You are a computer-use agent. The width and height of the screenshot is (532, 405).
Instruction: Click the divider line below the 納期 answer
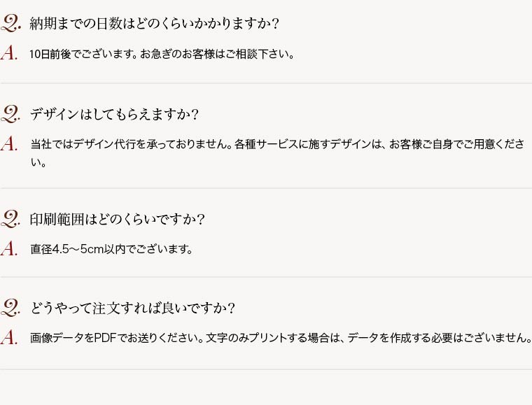coord(266,83)
